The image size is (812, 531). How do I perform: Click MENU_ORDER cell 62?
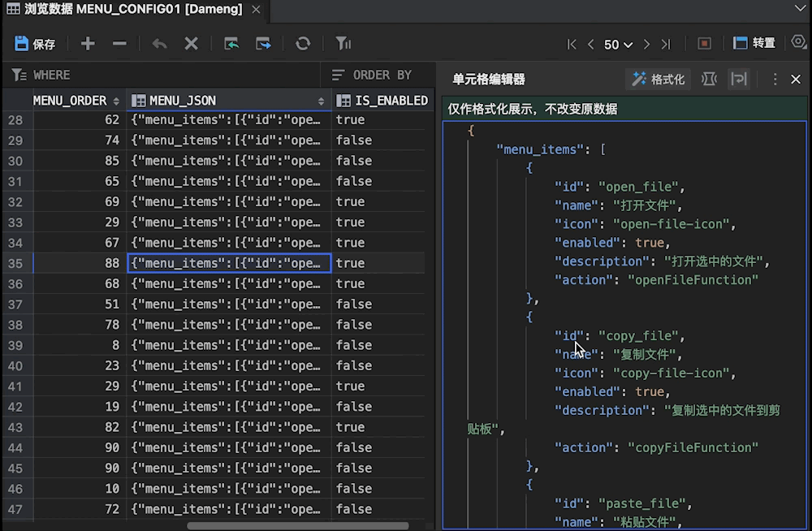(80, 120)
